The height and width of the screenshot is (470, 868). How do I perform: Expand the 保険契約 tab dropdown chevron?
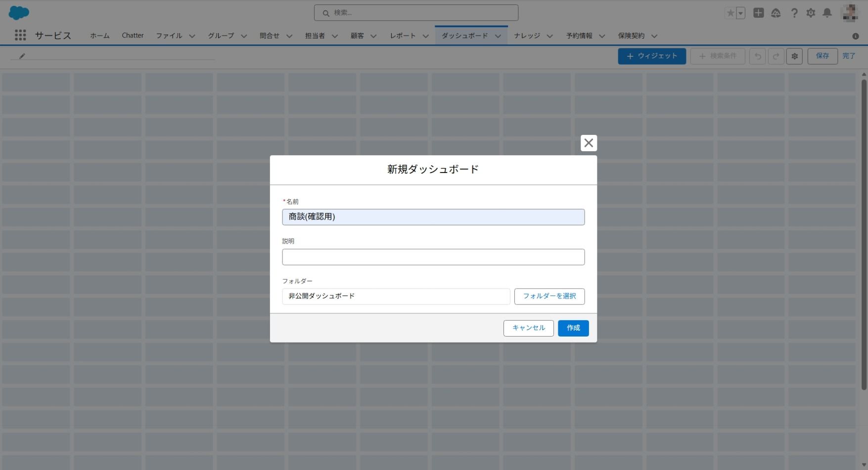(x=654, y=36)
